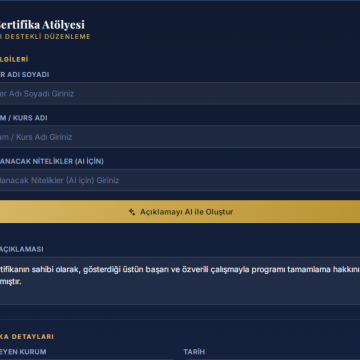Click the DETAYLARI section heading
Image resolution: width=360 pixels, height=360 pixels.
coord(27,337)
